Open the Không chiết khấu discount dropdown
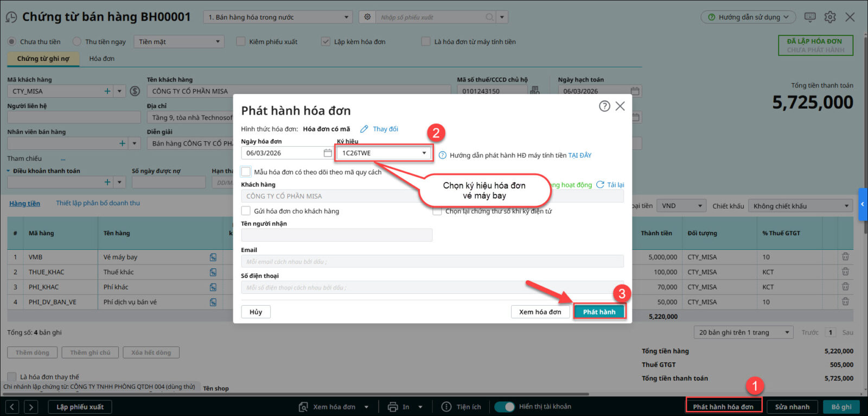Image resolution: width=868 pixels, height=416 pixels. click(801, 206)
